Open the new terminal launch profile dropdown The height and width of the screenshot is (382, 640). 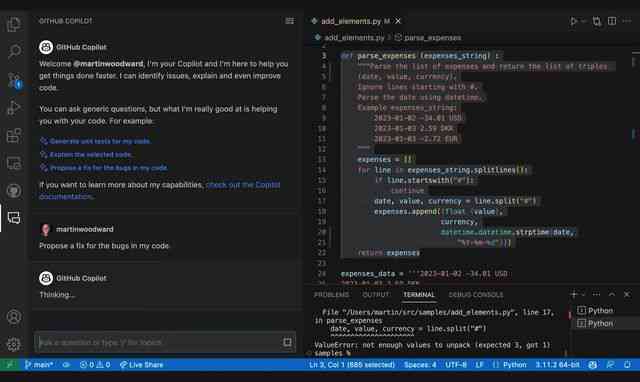pyautogui.click(x=583, y=294)
